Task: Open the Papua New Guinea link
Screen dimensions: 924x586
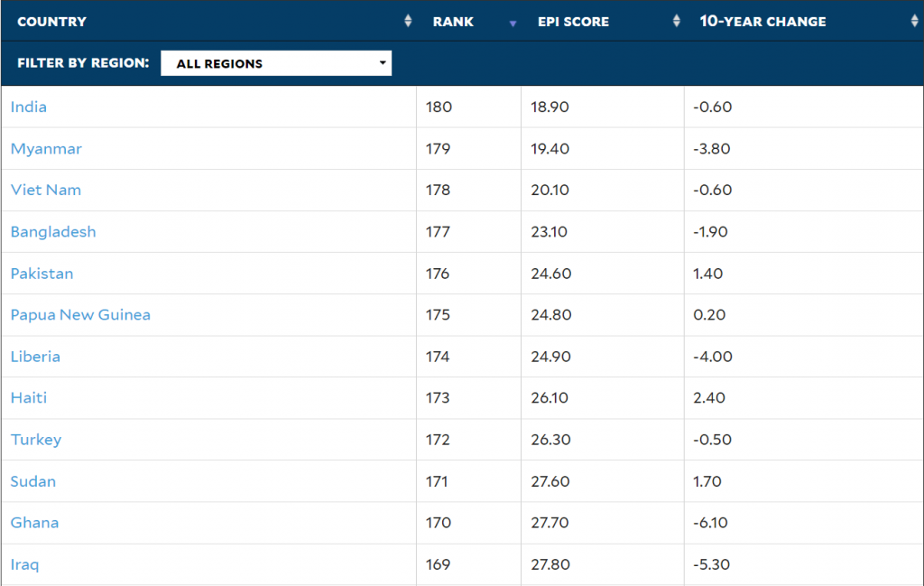Action: (80, 315)
